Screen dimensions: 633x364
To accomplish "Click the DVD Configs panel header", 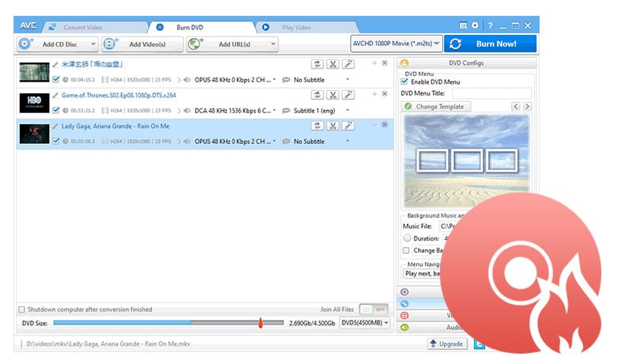I will click(467, 63).
